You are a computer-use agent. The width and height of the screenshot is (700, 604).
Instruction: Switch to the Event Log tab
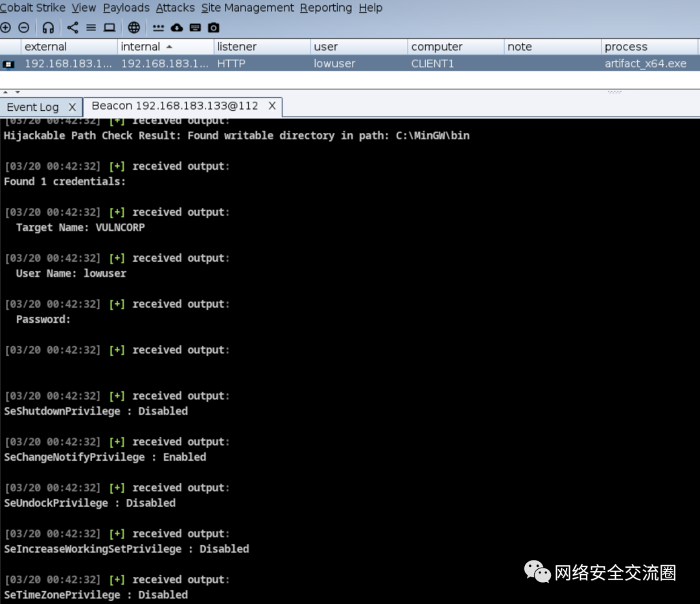[33, 107]
